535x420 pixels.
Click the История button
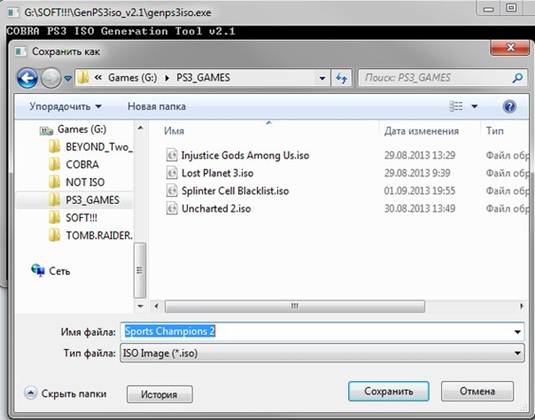point(159,395)
